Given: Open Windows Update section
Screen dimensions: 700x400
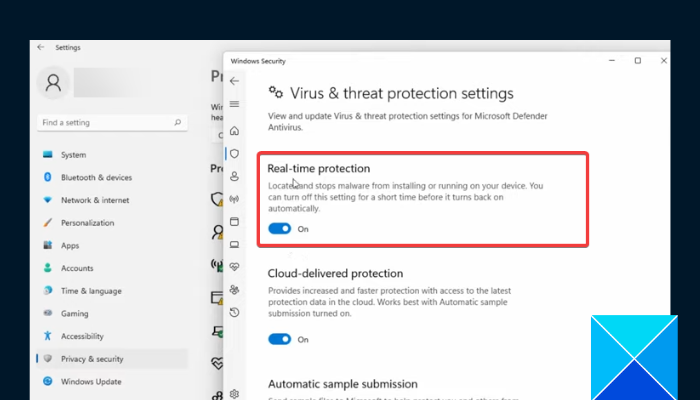Looking at the screenshot, I should (92, 381).
